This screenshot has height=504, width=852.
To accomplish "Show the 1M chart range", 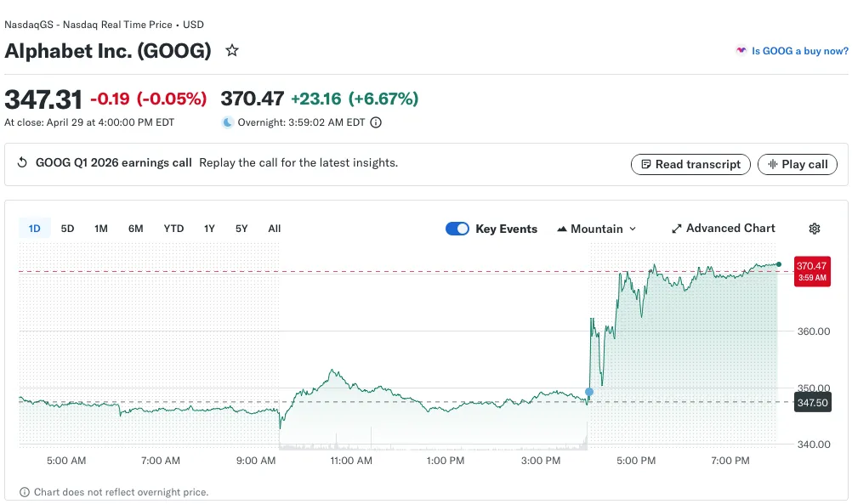I will click(x=101, y=229).
